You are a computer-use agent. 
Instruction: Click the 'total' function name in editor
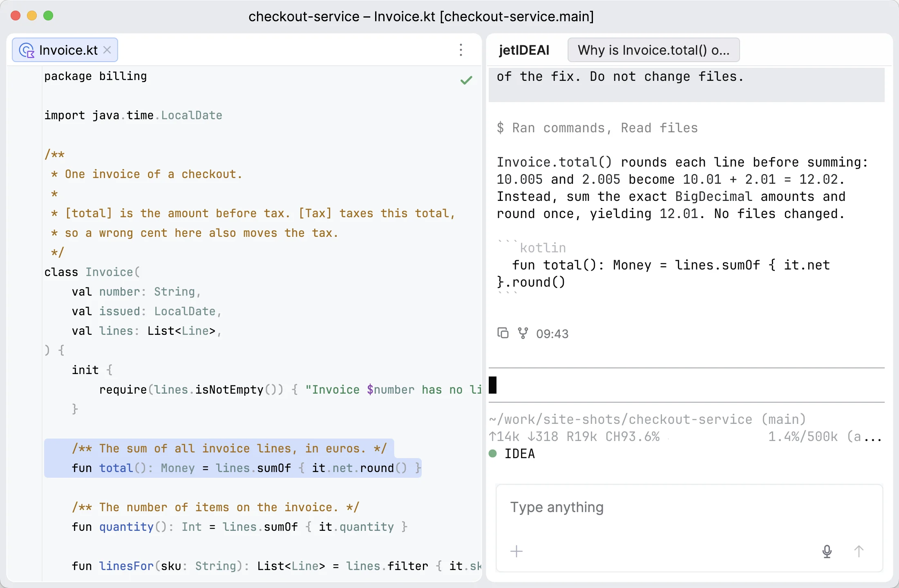[116, 468]
